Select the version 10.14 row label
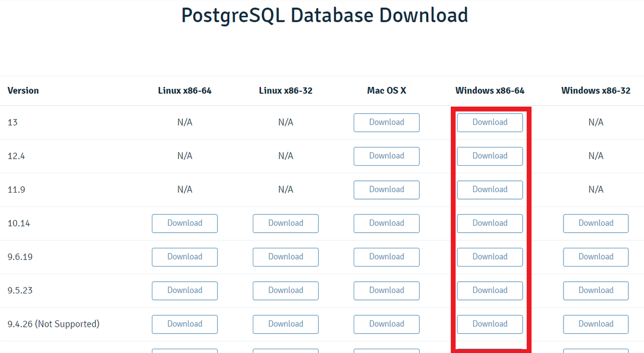The height and width of the screenshot is (353, 644). [19, 223]
